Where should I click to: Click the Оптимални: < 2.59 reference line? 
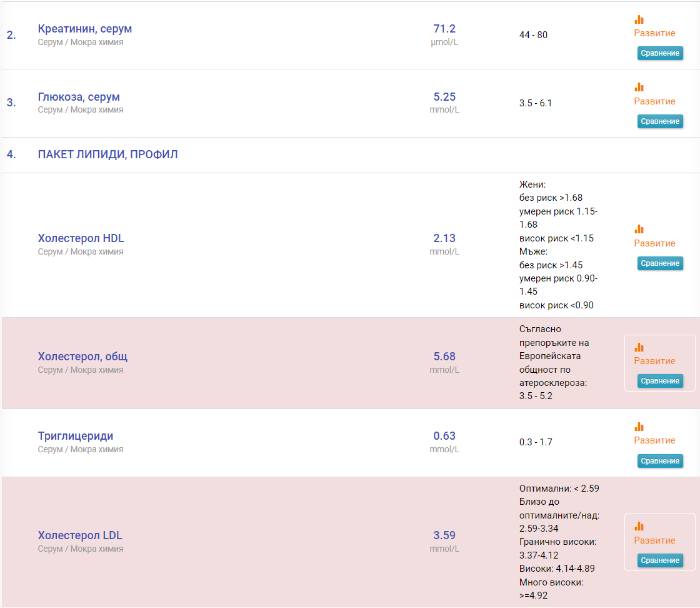tap(559, 489)
